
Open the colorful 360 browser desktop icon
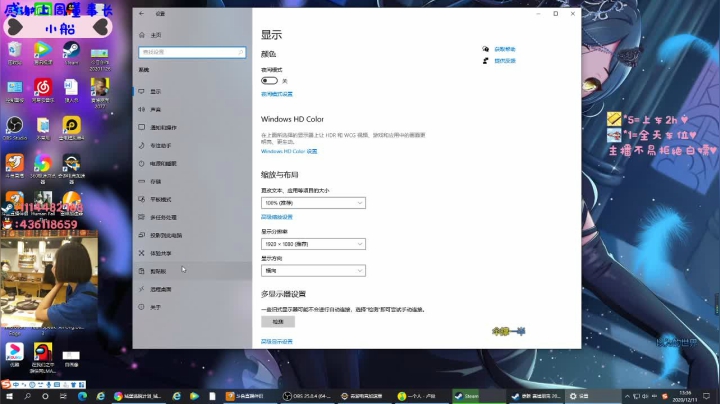pyautogui.click(x=43, y=168)
